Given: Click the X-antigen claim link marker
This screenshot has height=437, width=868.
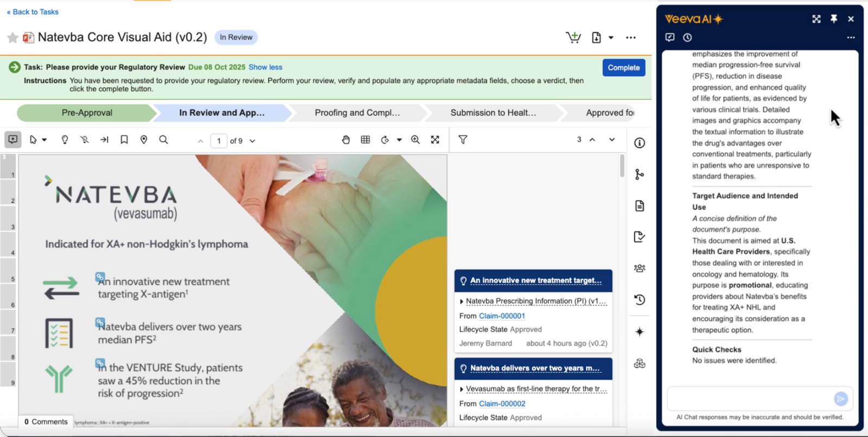Looking at the screenshot, I should coord(100,278).
